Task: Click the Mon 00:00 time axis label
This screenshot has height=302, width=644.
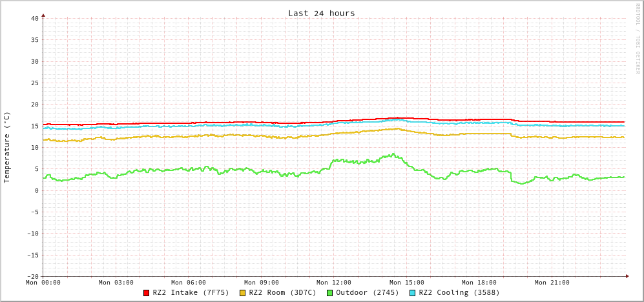Action: pyautogui.click(x=43, y=283)
